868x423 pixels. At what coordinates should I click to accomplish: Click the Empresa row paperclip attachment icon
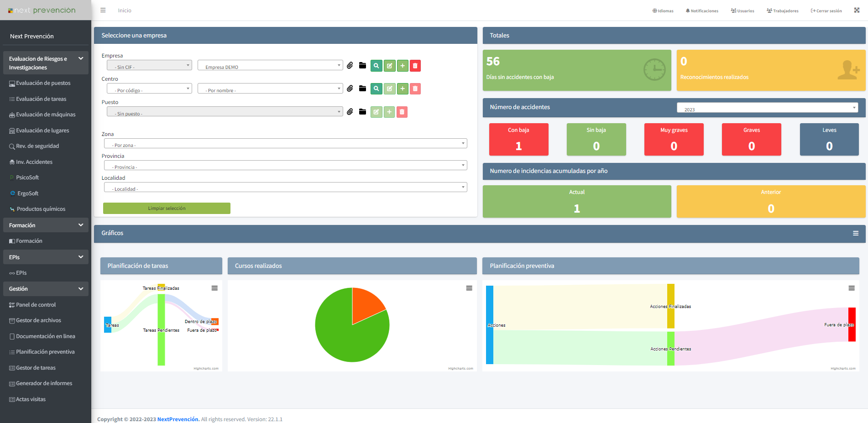click(x=350, y=66)
